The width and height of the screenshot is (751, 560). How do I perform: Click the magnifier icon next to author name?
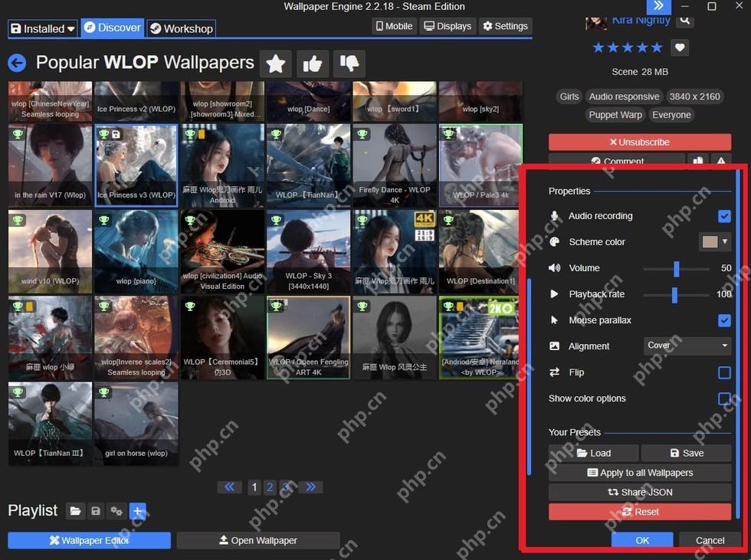[x=685, y=20]
